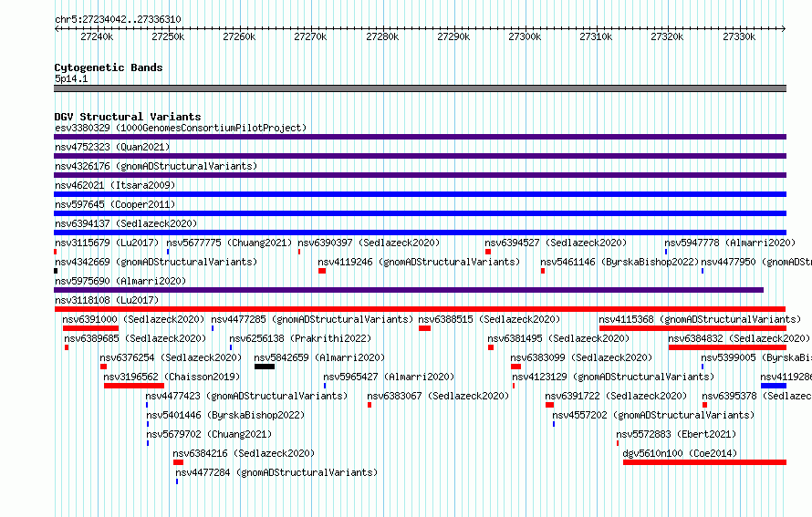Select the nsv6384832 (Sedlazeck2020) label
This screenshot has width=812, height=517.
(x=739, y=338)
